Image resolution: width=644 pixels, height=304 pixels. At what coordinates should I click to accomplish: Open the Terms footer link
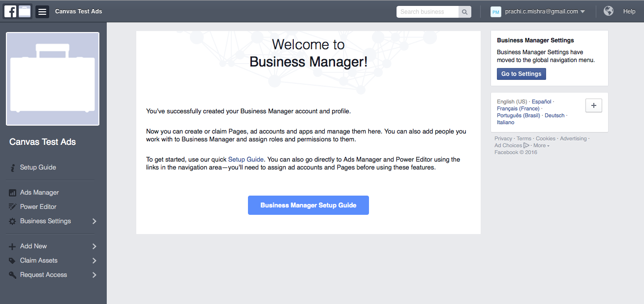[524, 139]
